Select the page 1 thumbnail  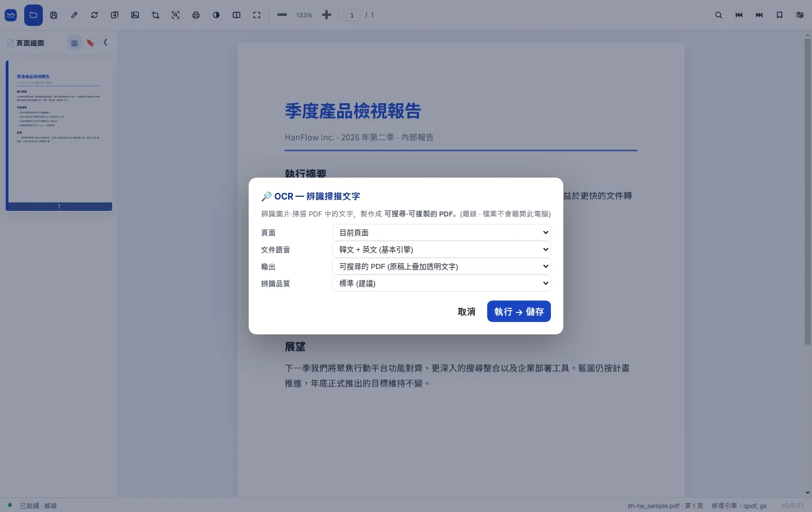pyautogui.click(x=59, y=135)
